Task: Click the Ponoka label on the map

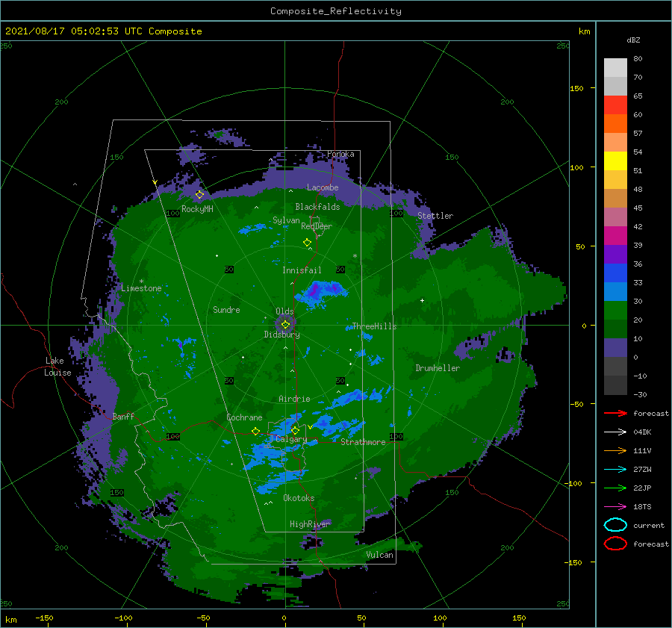Action: 340,154
